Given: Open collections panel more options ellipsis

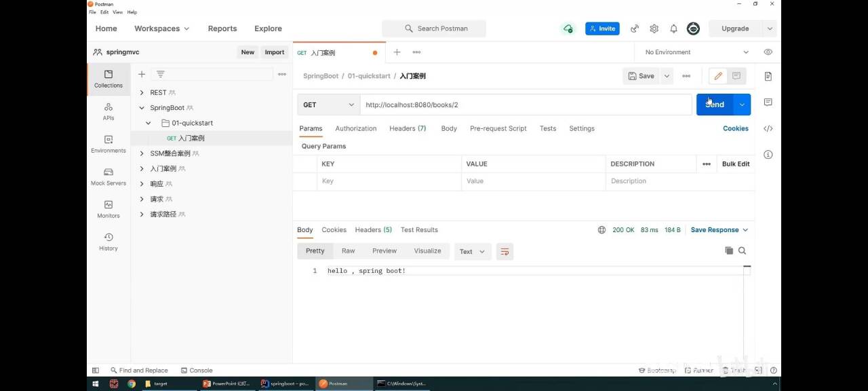Looking at the screenshot, I should (282, 74).
